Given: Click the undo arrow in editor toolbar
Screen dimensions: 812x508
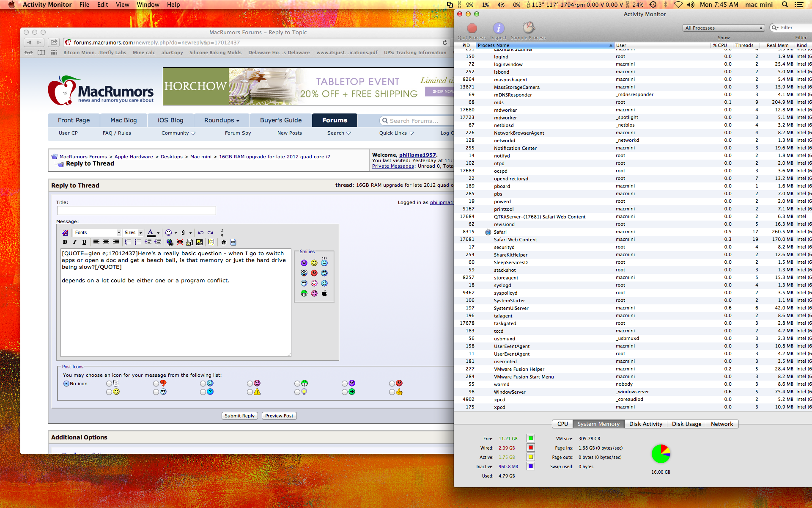Looking at the screenshot, I should 200,232.
